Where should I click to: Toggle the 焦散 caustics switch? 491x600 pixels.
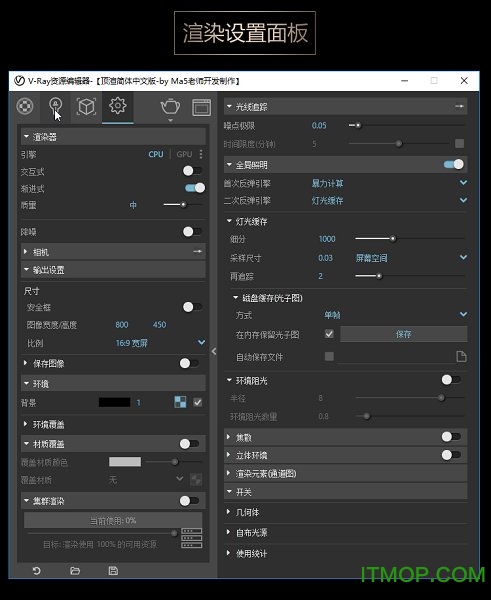pyautogui.click(x=451, y=436)
